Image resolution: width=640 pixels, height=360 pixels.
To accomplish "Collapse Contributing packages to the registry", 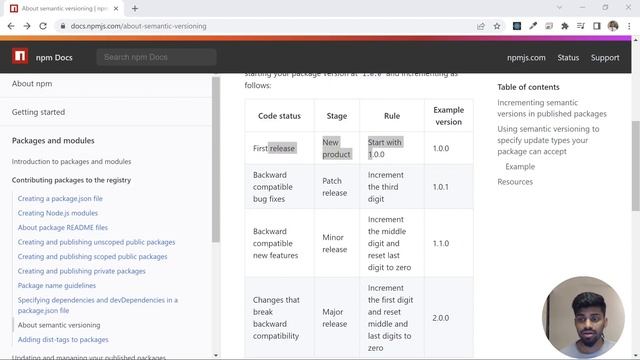I will tap(71, 180).
